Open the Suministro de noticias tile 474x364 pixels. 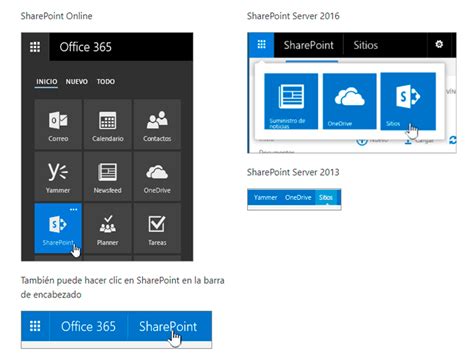coord(291,101)
